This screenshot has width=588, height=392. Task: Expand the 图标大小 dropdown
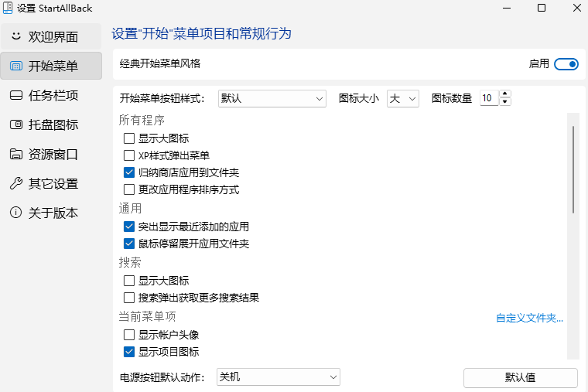click(402, 98)
